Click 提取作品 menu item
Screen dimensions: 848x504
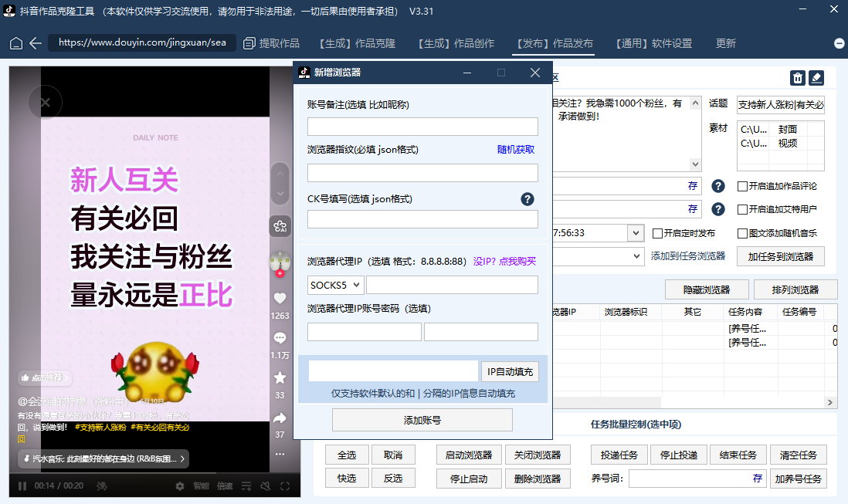279,43
